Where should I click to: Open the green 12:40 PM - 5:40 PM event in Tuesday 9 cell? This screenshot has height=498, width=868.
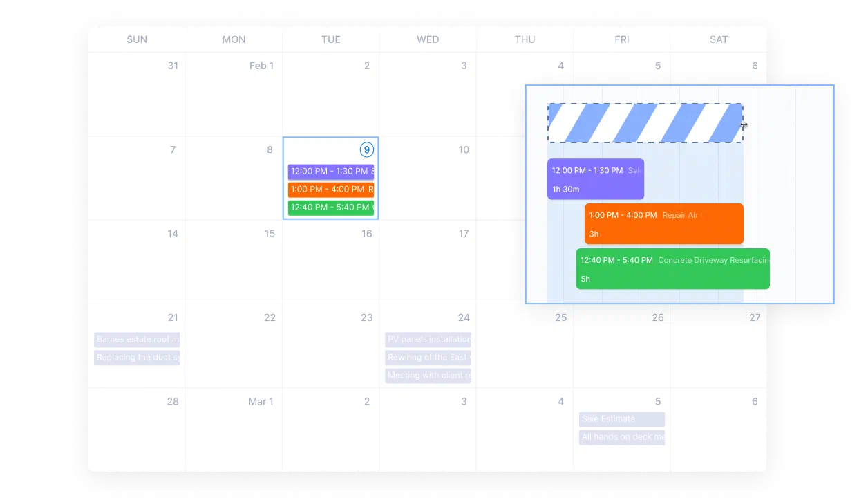pyautogui.click(x=331, y=207)
